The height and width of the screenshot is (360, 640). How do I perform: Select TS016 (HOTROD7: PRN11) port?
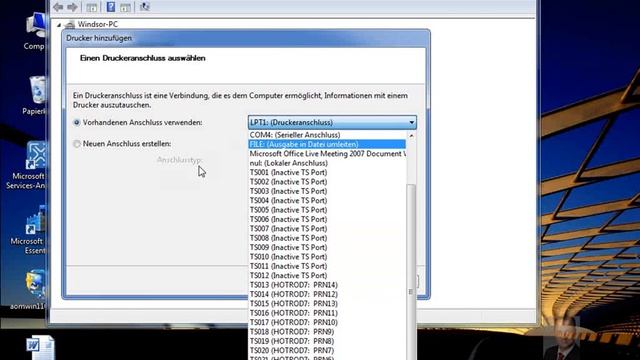(327, 313)
